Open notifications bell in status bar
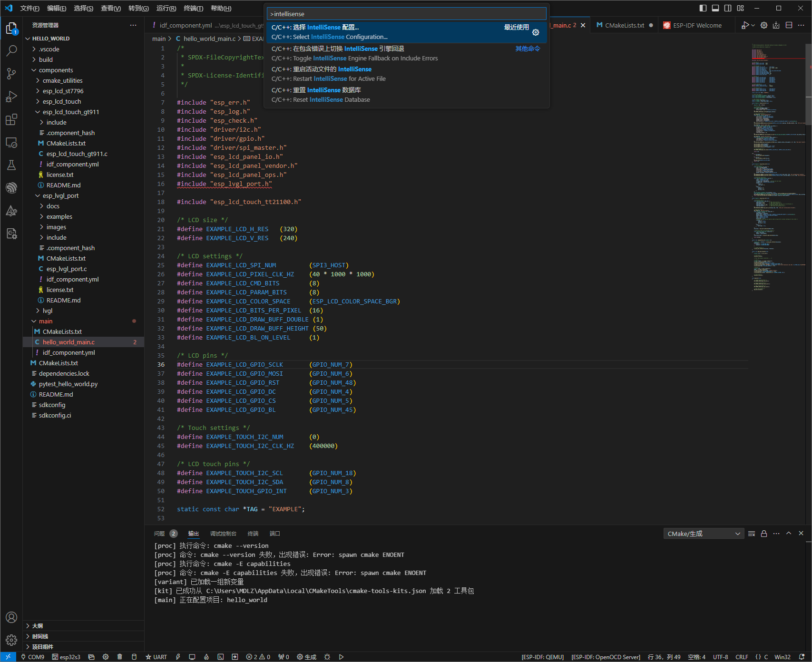812x662 pixels. pos(802,657)
